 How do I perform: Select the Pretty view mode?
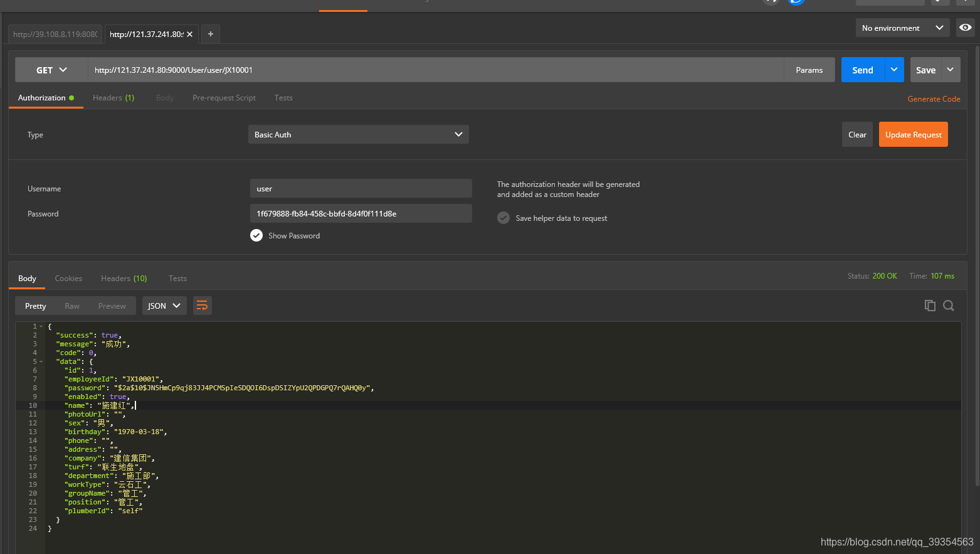pos(36,306)
